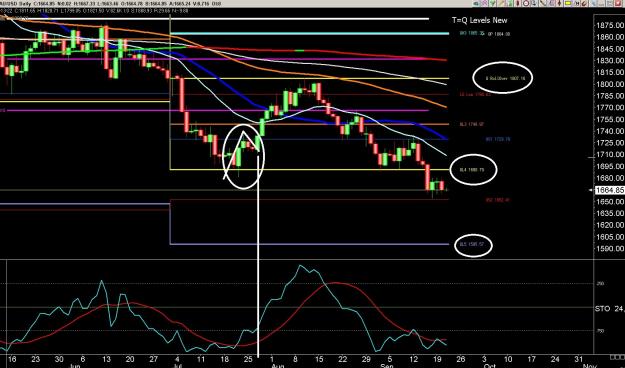Click the 'Aug' month label on time axis
625x368 pixels.
click(277, 365)
